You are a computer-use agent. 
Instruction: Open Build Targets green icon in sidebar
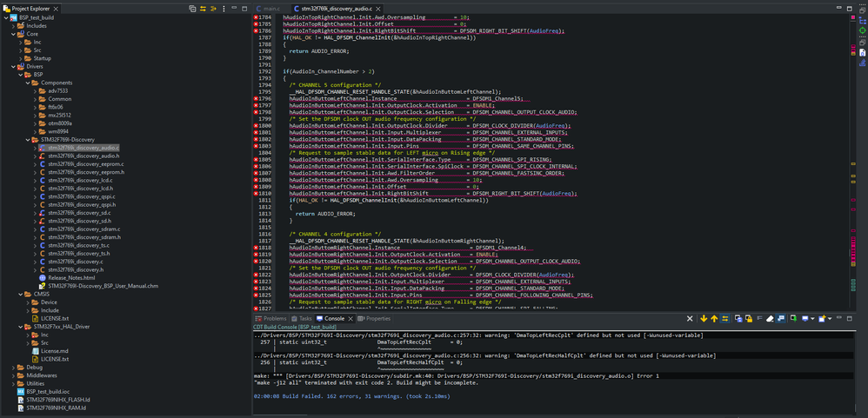863,31
